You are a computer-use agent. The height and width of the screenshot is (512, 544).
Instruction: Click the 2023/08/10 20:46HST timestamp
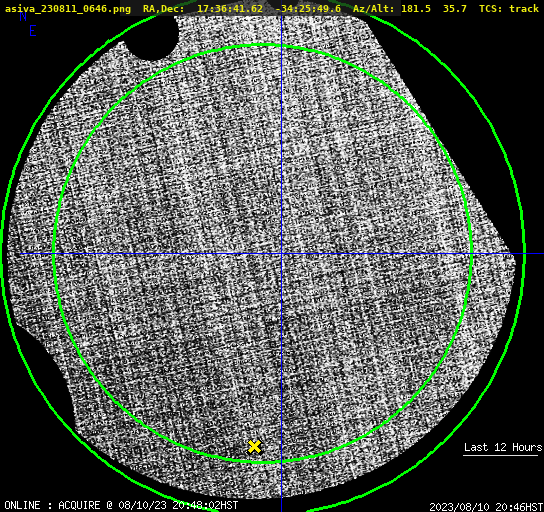tap(486, 506)
